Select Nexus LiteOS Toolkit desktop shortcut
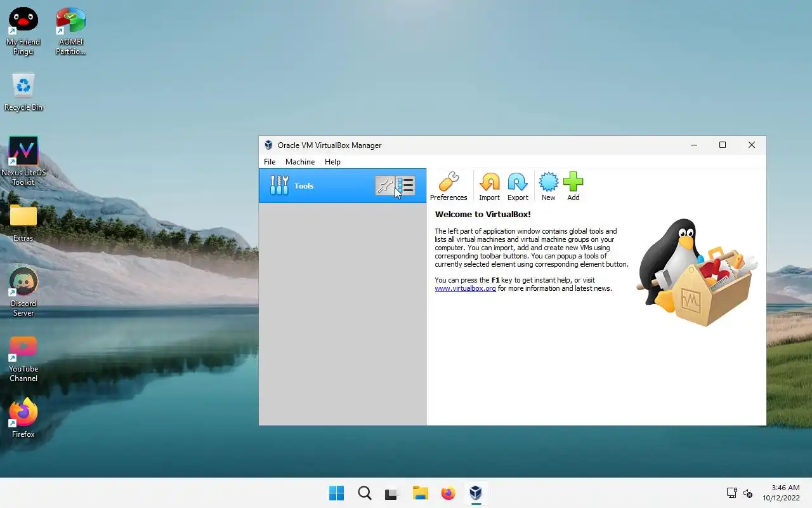This screenshot has height=508, width=812. point(23,161)
